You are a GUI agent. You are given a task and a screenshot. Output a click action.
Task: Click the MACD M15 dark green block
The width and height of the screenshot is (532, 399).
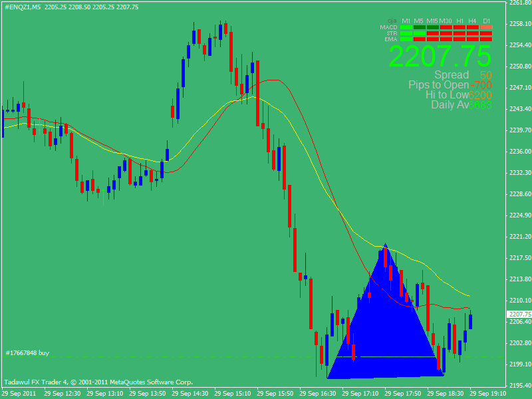tap(432, 27)
